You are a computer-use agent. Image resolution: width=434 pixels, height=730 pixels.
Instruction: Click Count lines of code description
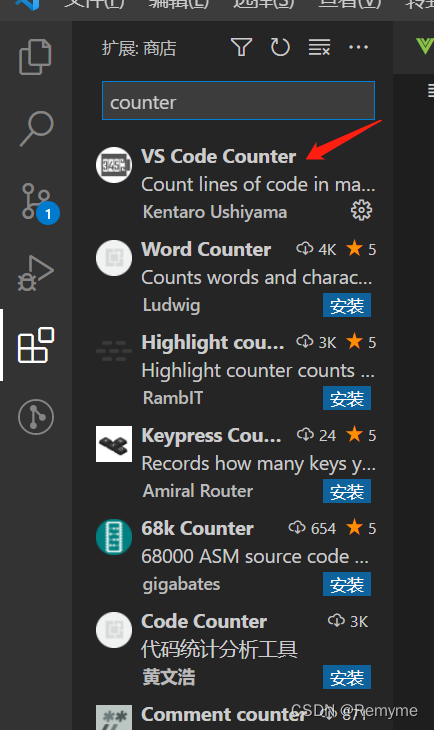pos(258,185)
